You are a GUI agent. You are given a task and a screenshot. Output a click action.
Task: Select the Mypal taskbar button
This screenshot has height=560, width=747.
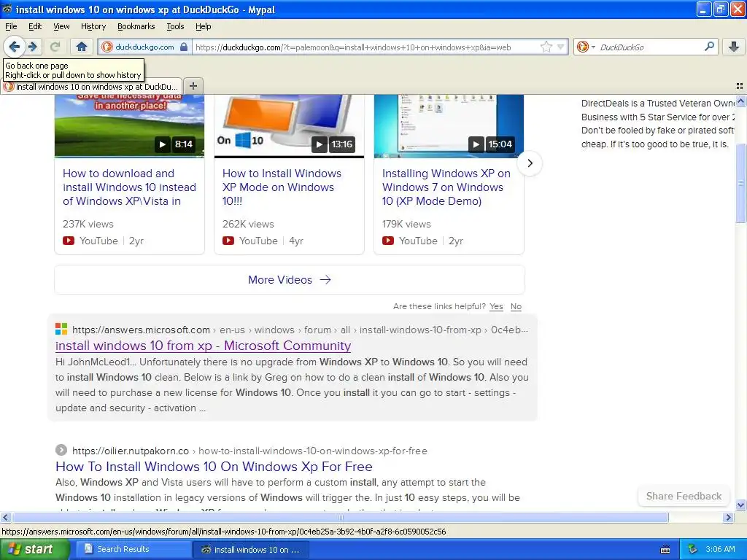pos(251,550)
